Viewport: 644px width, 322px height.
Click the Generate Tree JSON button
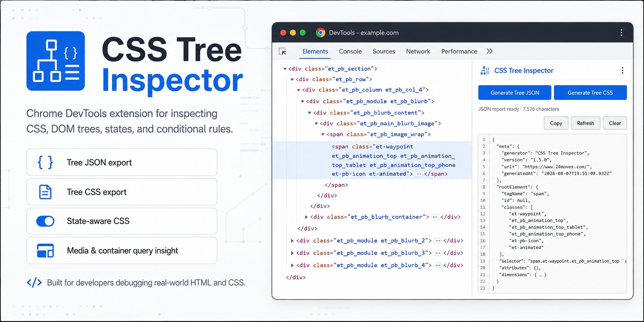point(515,93)
